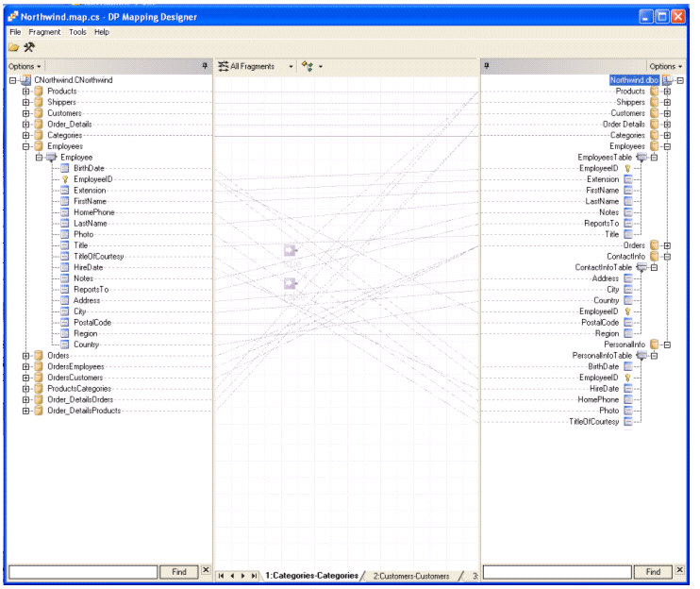
Task: Click the left panel Find button
Action: (179, 572)
